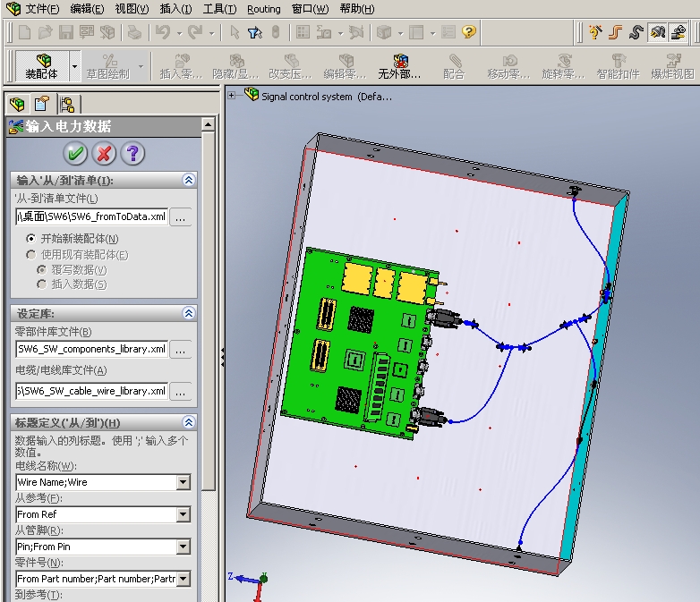Expand Signal control system tree node

coord(231,95)
